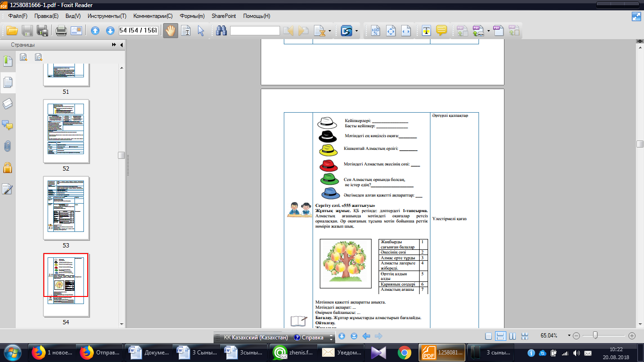644x362 pixels.
Task: Open a file with the folder icon
Action: point(12,31)
